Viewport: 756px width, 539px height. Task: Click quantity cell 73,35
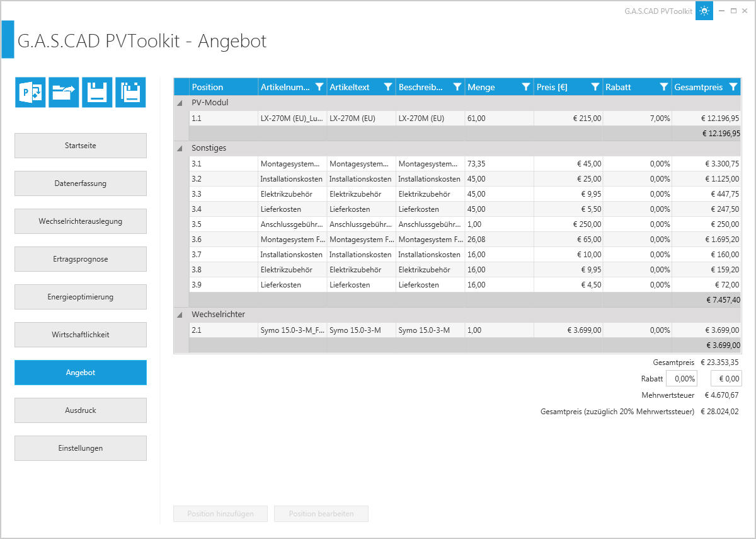(x=500, y=163)
